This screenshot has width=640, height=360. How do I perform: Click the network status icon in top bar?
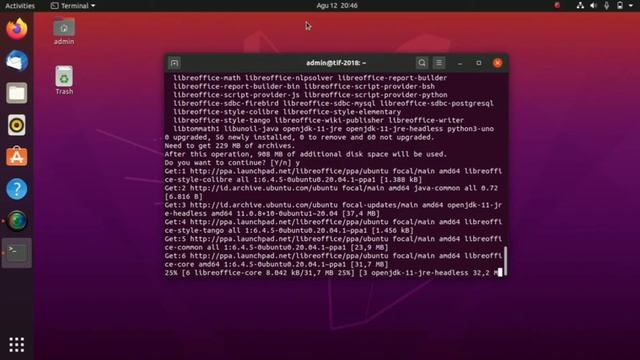point(580,6)
